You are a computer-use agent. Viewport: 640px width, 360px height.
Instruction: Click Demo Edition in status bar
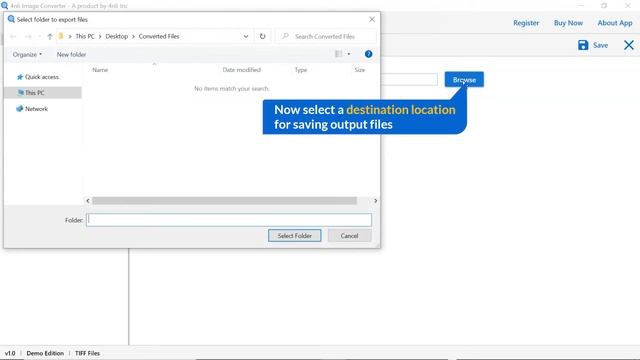(x=45, y=353)
